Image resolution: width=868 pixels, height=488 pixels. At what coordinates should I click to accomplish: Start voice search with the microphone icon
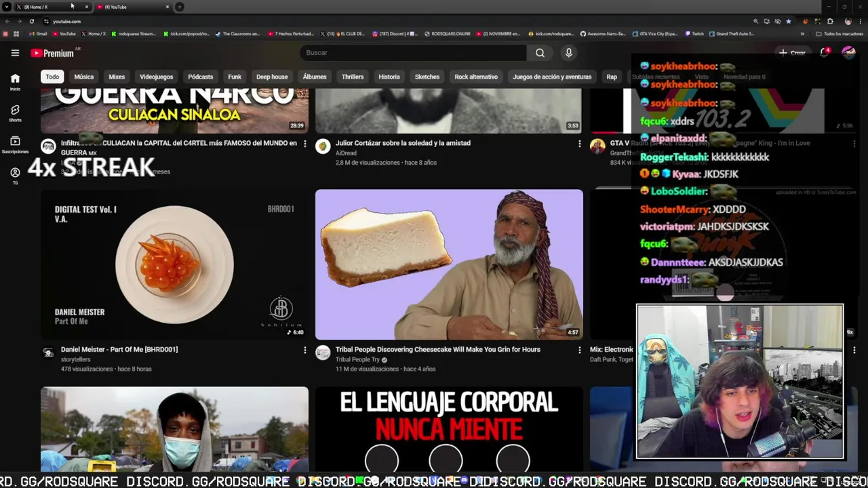(x=569, y=53)
